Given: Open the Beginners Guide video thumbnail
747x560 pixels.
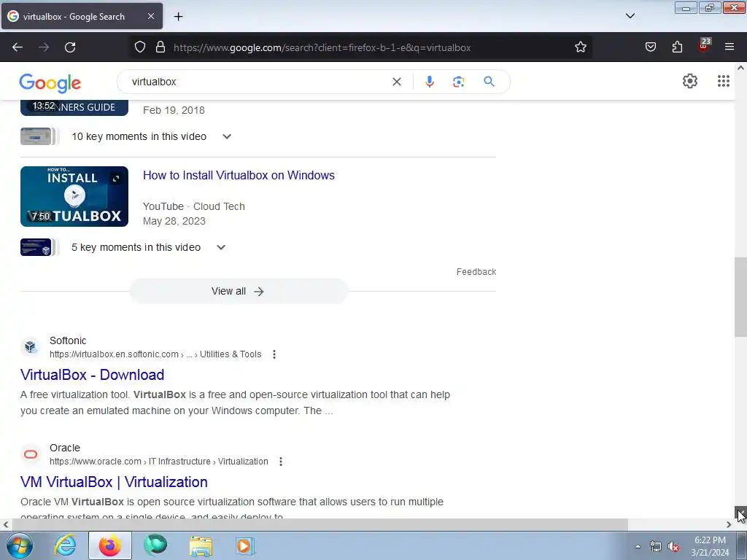Looking at the screenshot, I should coord(74,108).
